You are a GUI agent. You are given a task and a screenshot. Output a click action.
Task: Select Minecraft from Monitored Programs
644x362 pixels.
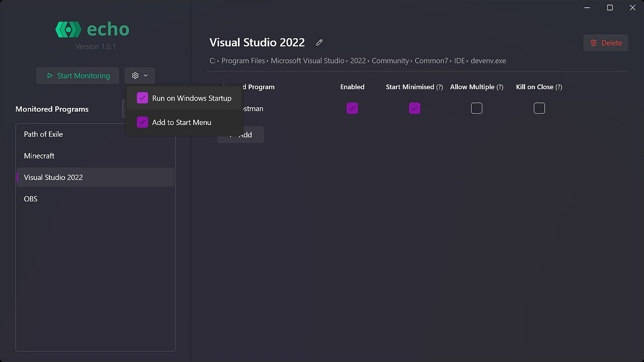pyautogui.click(x=39, y=156)
